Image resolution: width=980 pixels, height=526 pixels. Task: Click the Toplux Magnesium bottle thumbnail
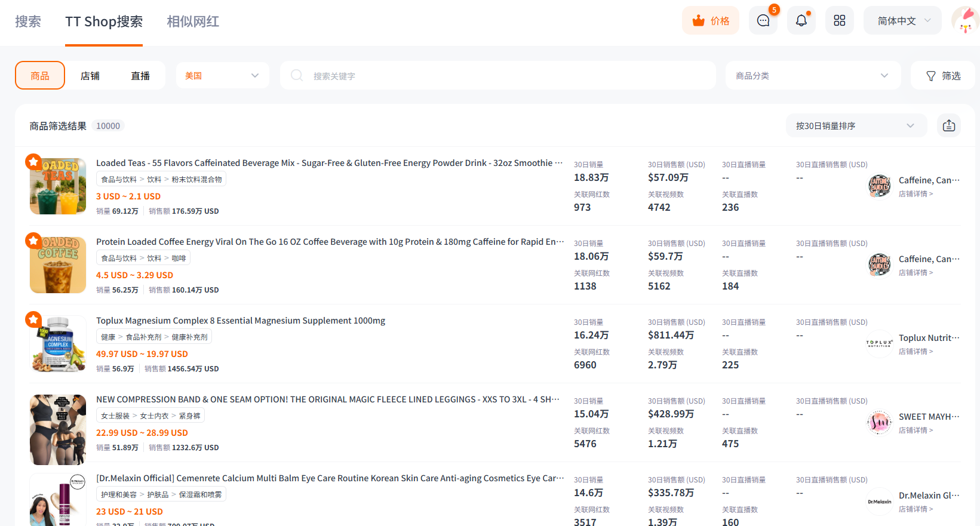tap(58, 344)
